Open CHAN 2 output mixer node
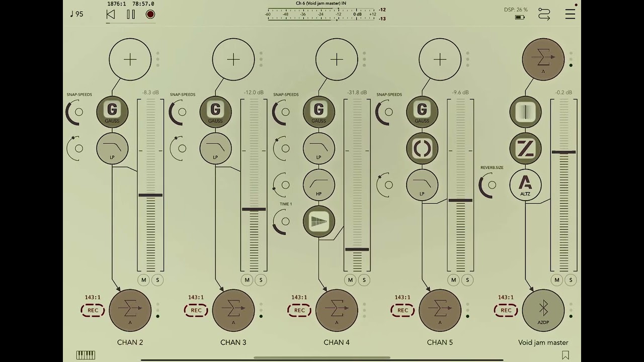This screenshot has height=362, width=644. pos(130,310)
